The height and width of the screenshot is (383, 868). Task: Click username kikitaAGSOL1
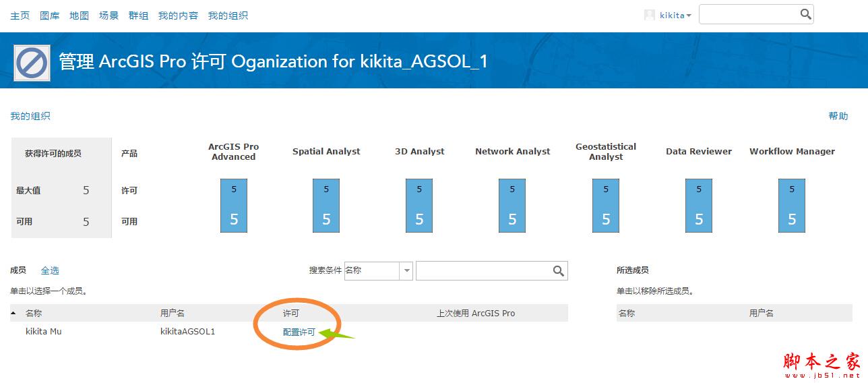pyautogui.click(x=188, y=331)
